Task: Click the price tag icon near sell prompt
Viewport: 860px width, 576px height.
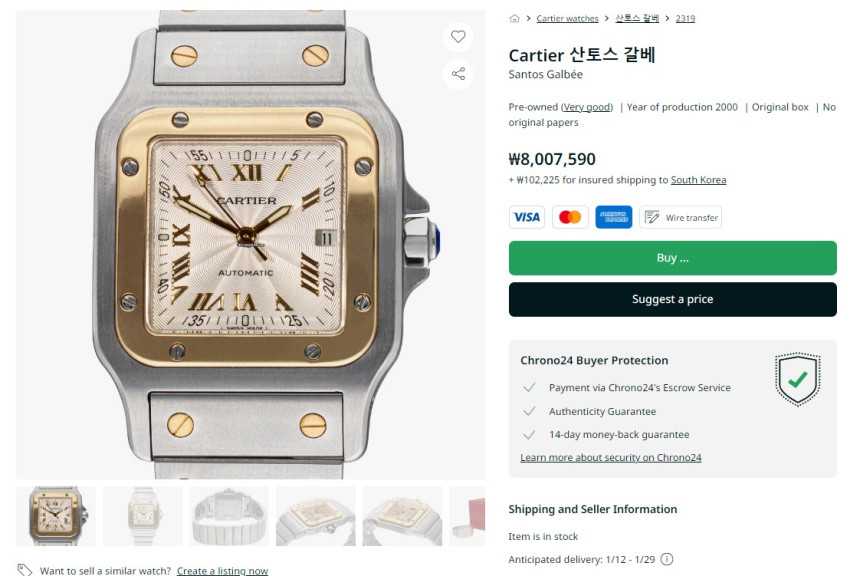Action: [25, 570]
